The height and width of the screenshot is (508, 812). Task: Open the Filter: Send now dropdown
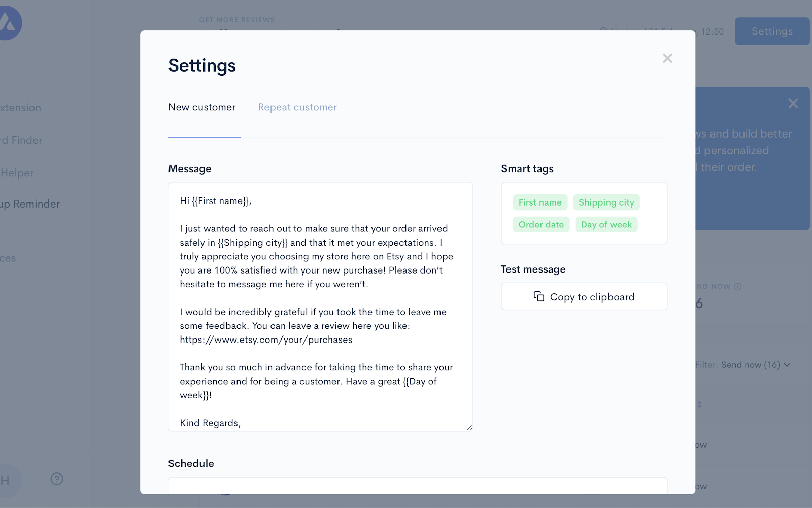(x=743, y=365)
